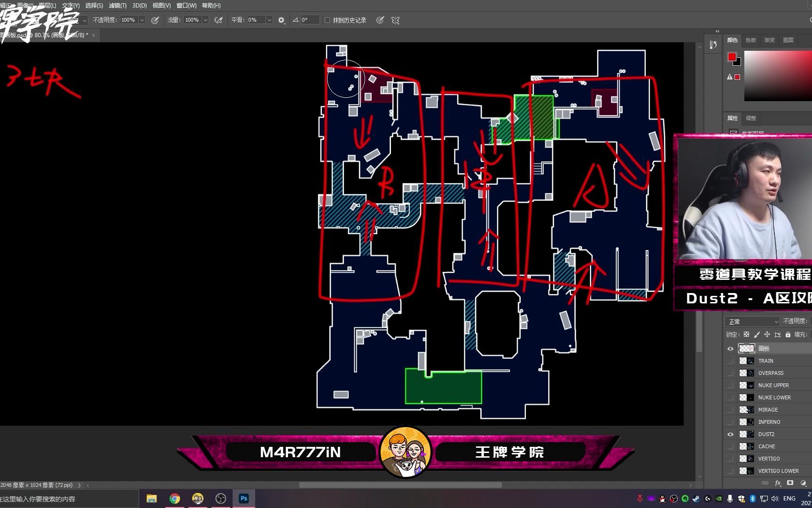Viewport: 812px width, 508px height.
Task: Open the 滤镜(T) menu
Action: click(x=117, y=6)
